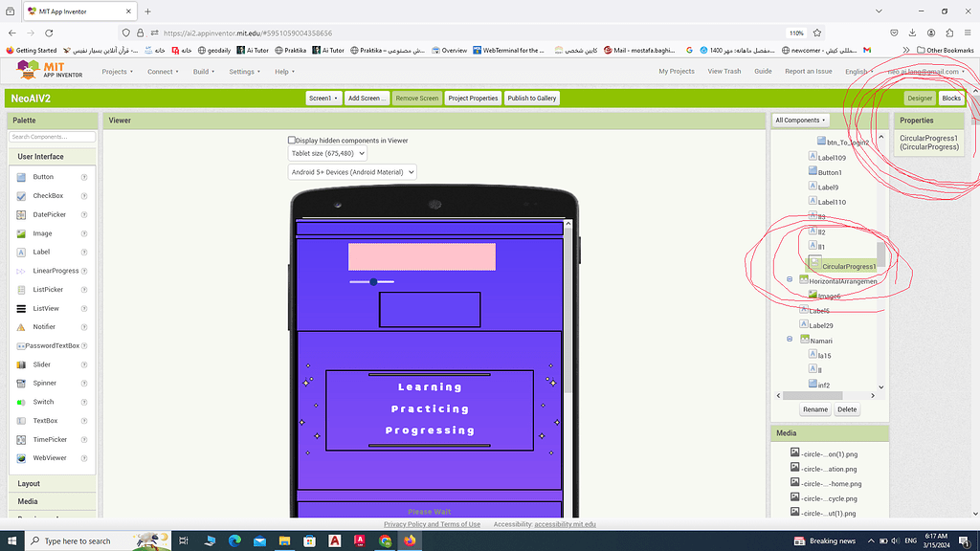Click the slider in the phone preview
The height and width of the screenshot is (551, 980).
click(x=373, y=282)
